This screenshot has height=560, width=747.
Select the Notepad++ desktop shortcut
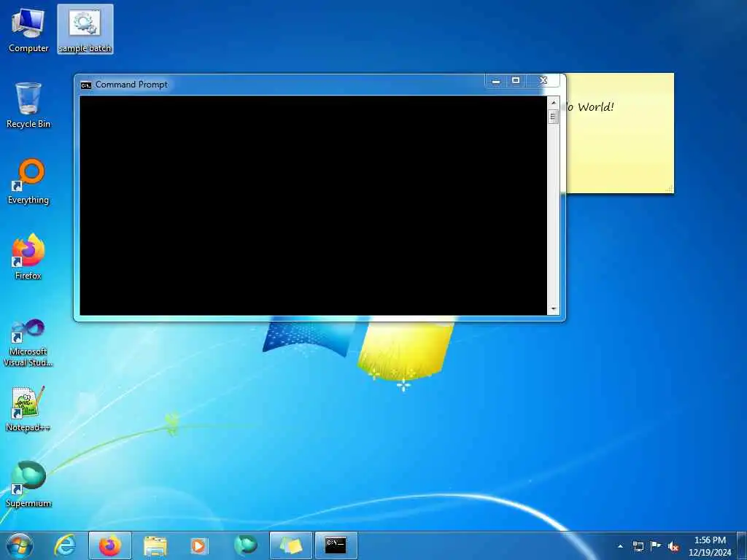tap(28, 409)
